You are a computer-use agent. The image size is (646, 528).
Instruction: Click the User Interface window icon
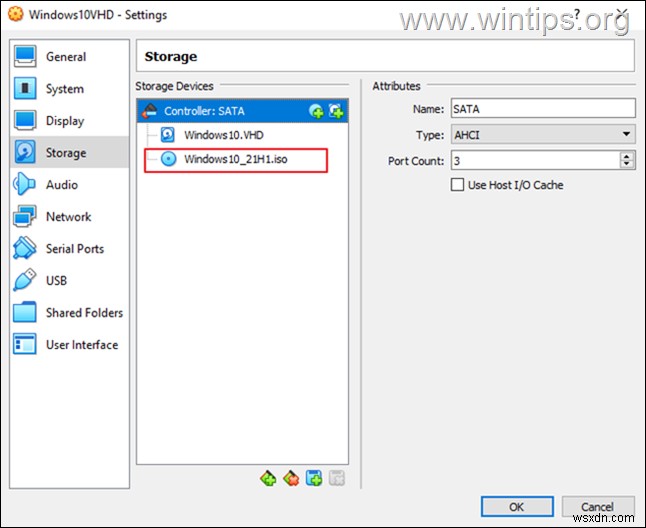[x=25, y=344]
